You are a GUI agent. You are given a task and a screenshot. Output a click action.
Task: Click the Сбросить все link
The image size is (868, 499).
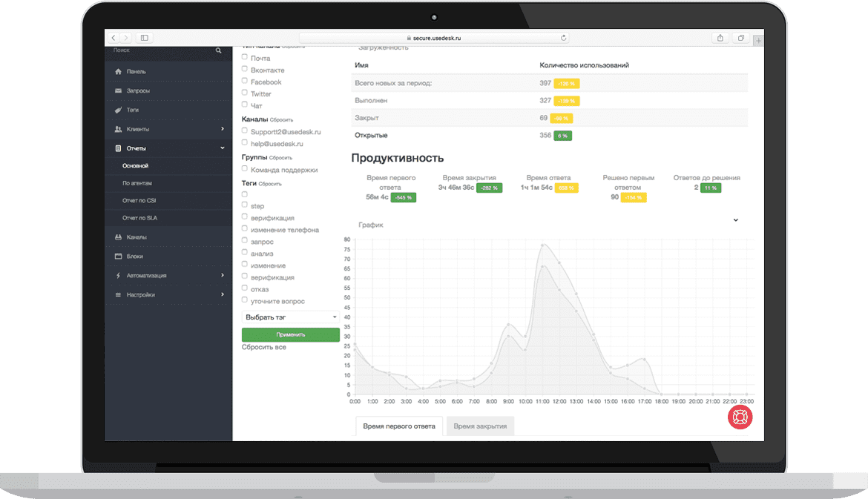coord(264,348)
